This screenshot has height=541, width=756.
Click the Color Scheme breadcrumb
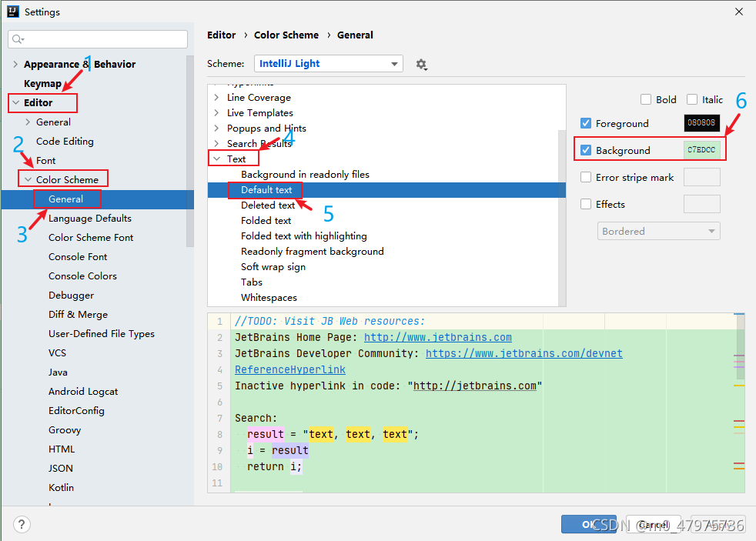[286, 35]
